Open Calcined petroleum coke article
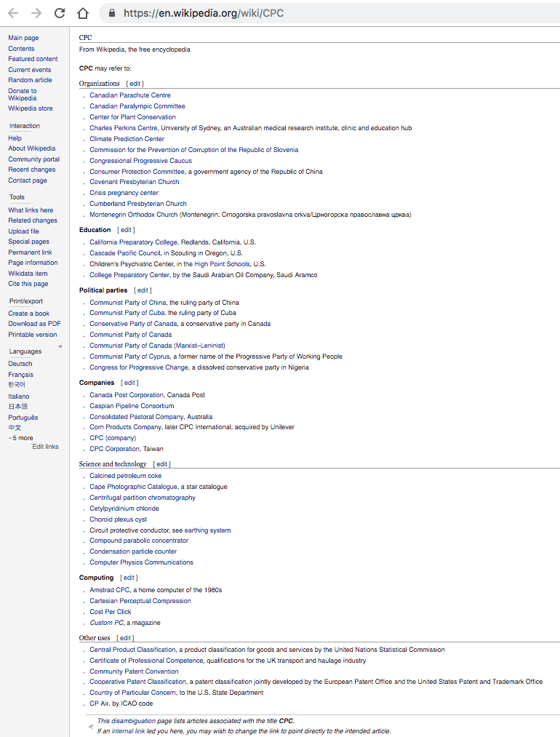This screenshot has width=560, height=737. click(125, 476)
